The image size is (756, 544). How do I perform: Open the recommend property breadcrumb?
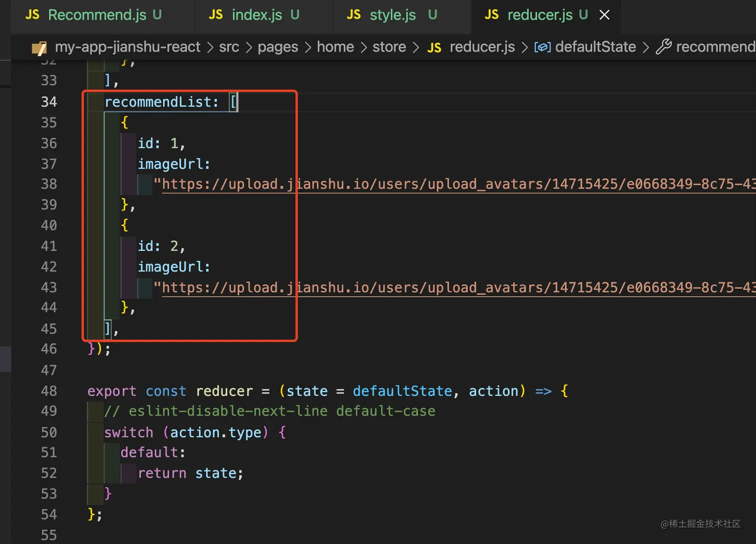(715, 47)
